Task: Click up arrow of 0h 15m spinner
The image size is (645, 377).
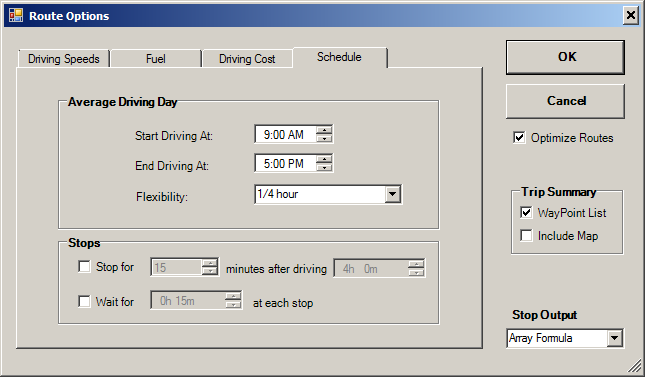Action: (x=233, y=296)
